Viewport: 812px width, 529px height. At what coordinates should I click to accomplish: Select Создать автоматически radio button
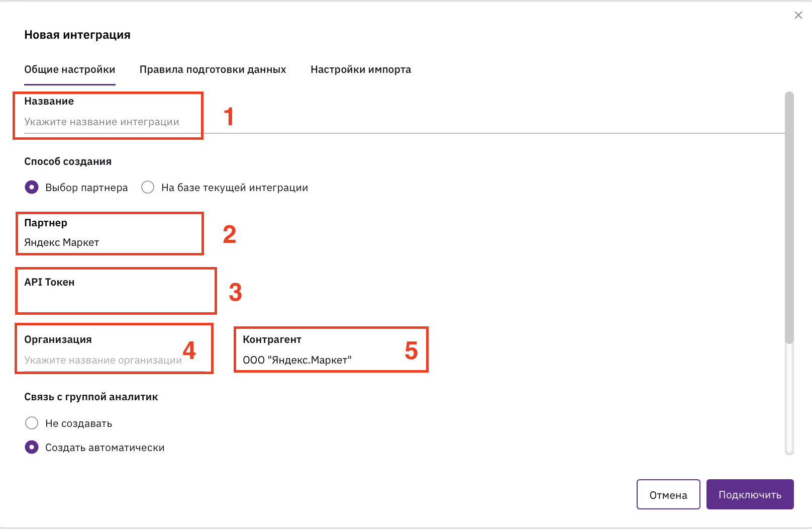32,447
